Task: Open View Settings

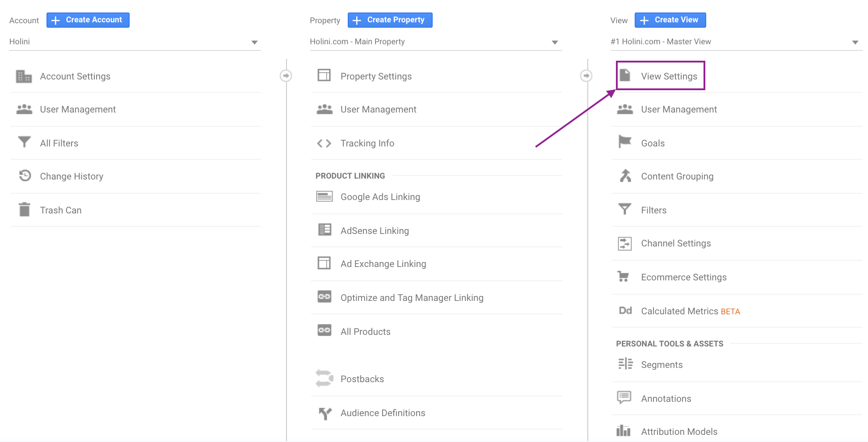Action: [669, 76]
